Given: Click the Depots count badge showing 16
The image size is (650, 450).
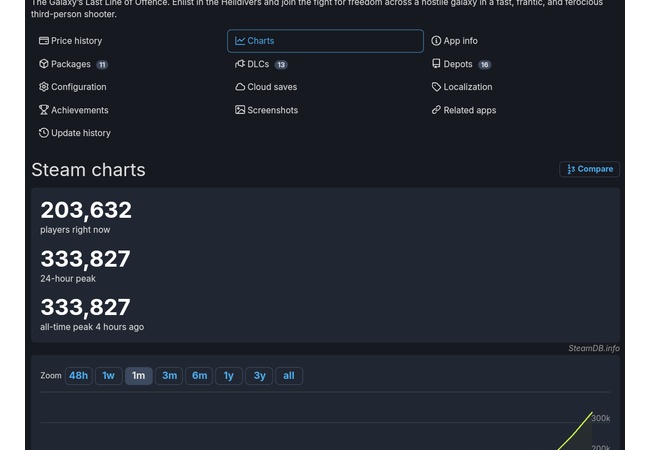Looking at the screenshot, I should coord(485,65).
